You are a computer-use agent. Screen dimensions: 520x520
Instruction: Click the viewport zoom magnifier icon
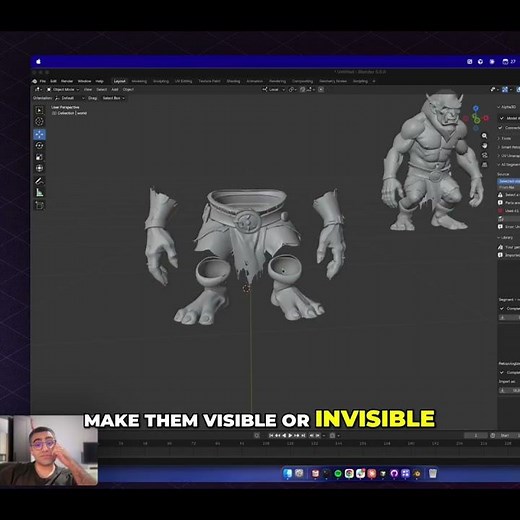484,136
